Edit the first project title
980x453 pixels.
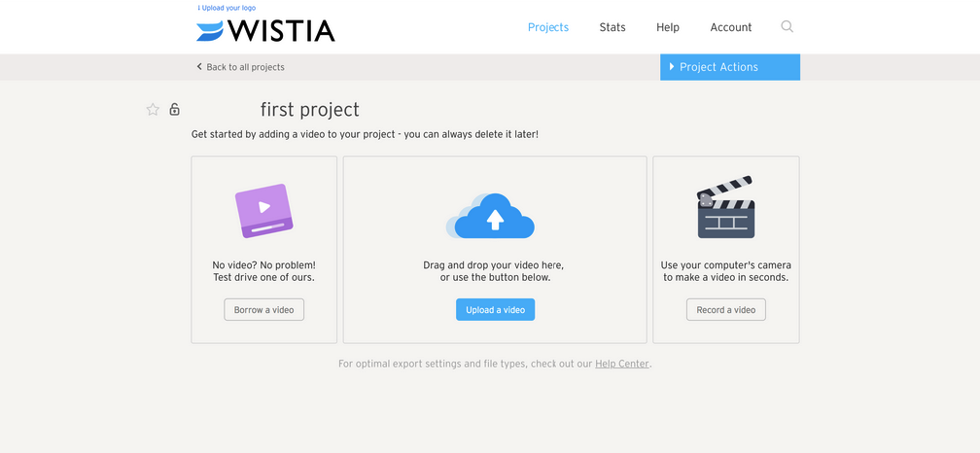[x=309, y=110]
